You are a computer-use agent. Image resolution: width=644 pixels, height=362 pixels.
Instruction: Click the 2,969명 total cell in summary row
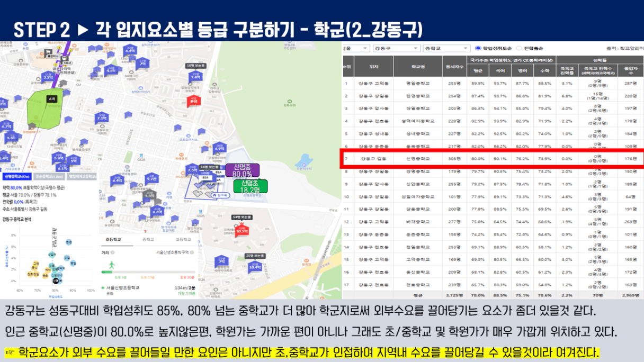[x=630, y=295]
